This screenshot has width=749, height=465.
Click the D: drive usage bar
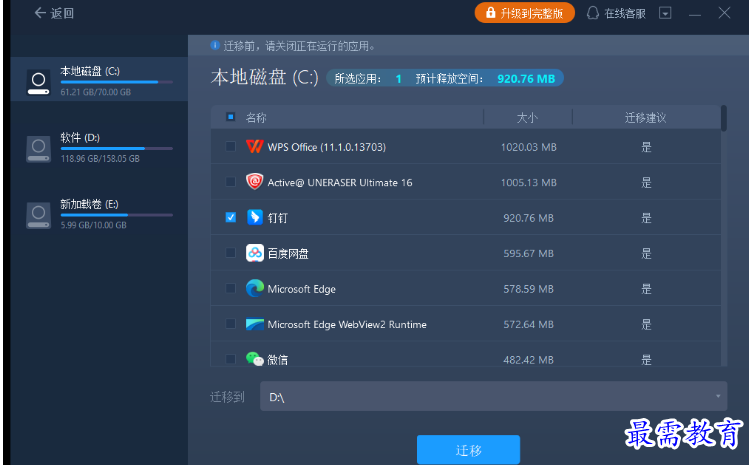click(117, 149)
